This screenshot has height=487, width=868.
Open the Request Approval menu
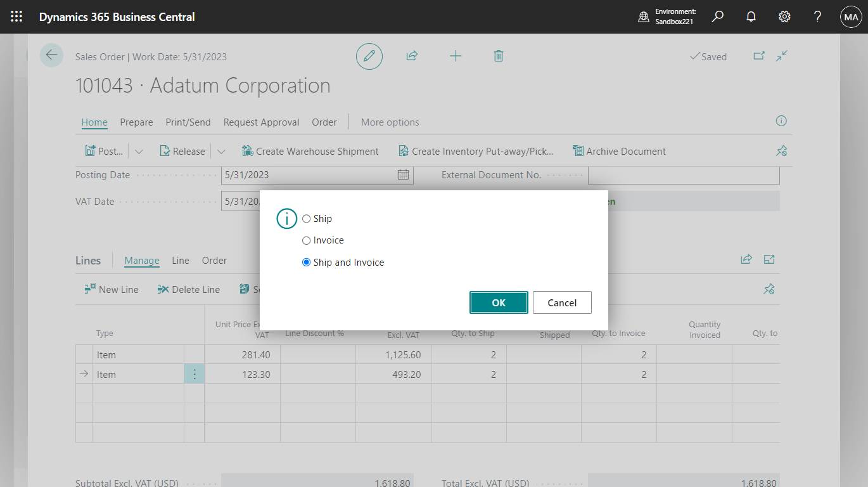point(261,122)
